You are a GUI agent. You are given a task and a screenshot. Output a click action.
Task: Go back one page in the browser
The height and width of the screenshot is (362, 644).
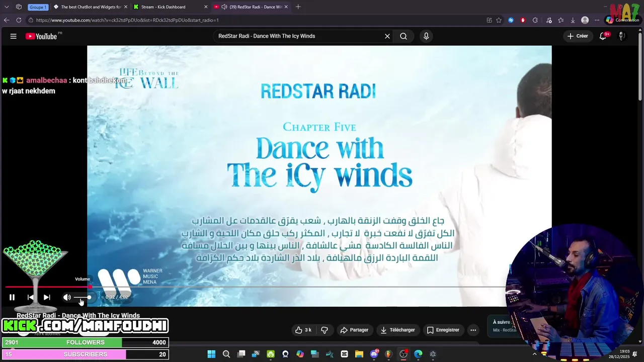coord(6,20)
